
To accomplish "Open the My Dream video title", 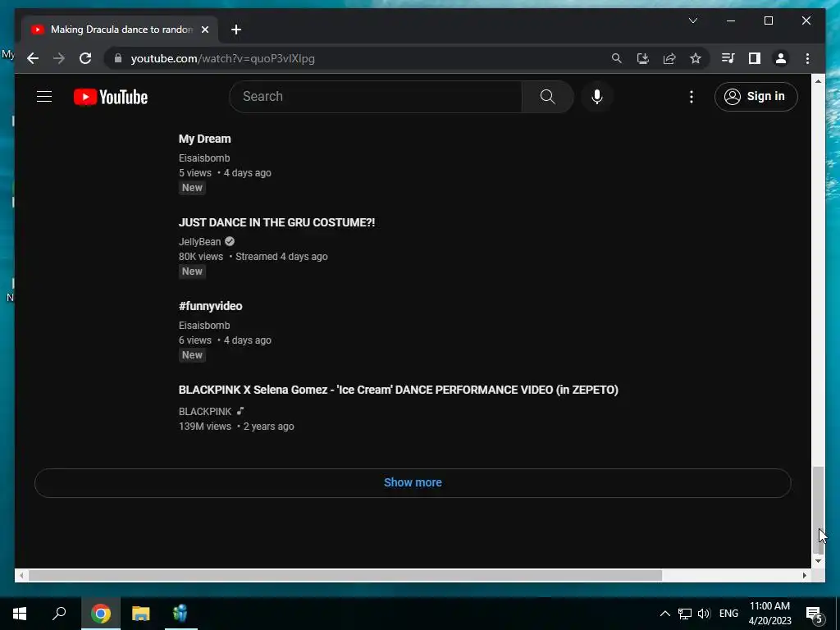I will 204,139.
